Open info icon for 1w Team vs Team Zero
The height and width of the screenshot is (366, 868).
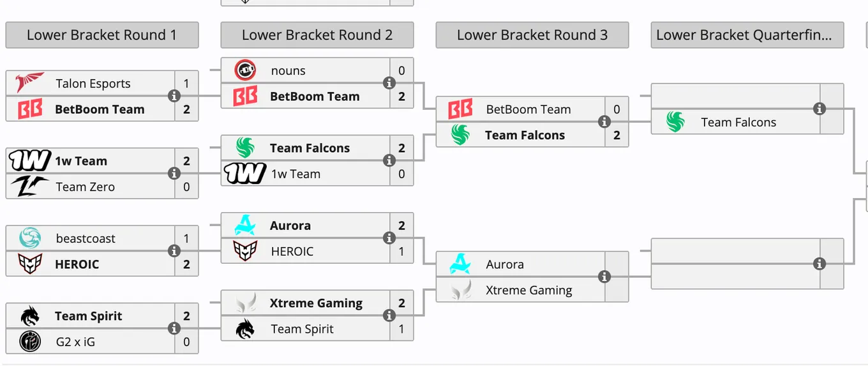174,173
